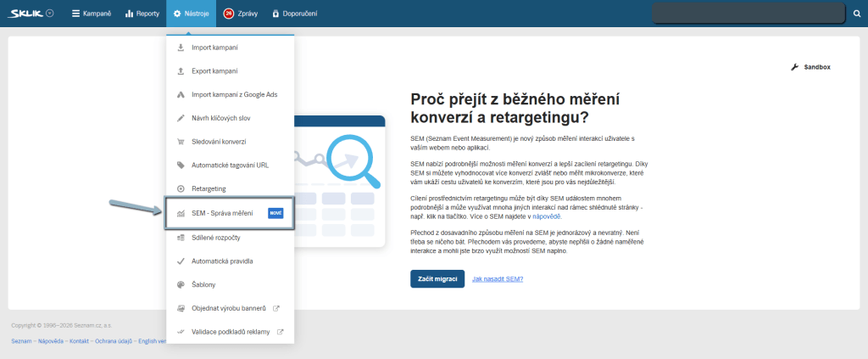The image size is (868, 359).
Task: Open the Kampaně menu
Action: tap(92, 14)
